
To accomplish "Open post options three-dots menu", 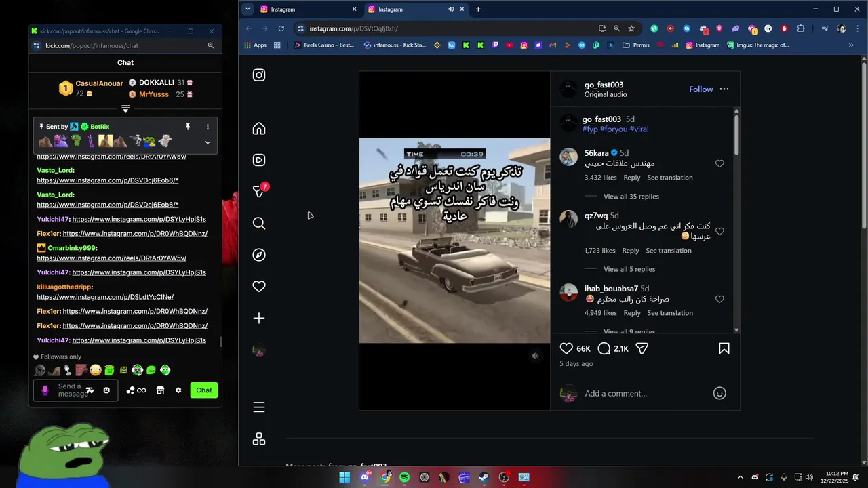I will pos(724,89).
